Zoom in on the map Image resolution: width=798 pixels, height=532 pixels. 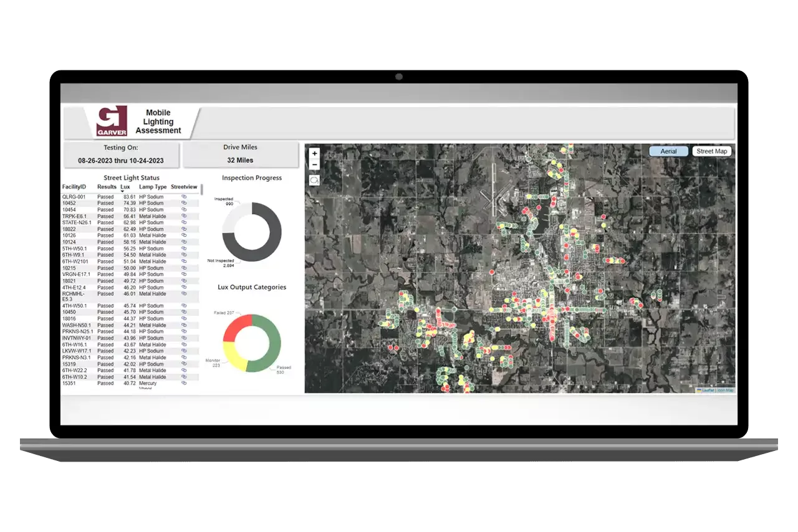click(x=314, y=153)
